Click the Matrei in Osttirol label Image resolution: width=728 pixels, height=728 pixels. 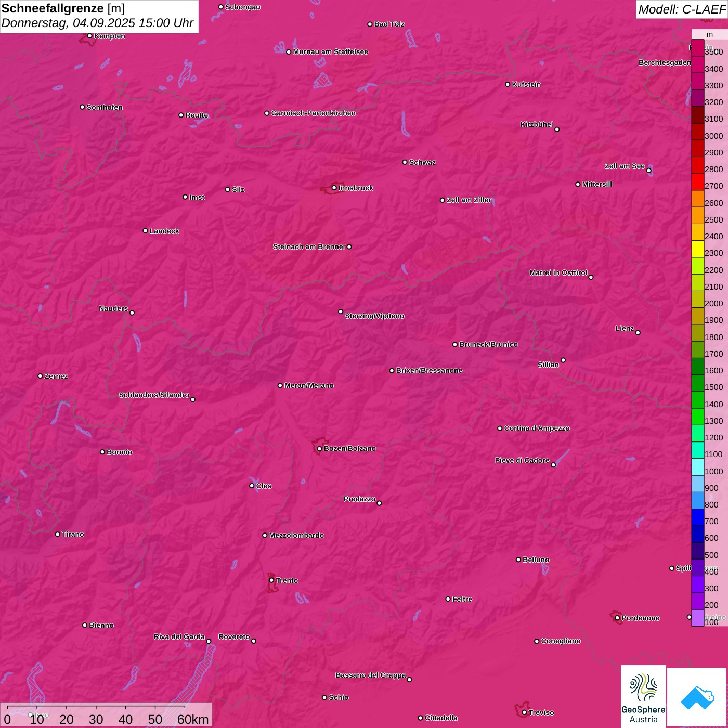(558, 272)
